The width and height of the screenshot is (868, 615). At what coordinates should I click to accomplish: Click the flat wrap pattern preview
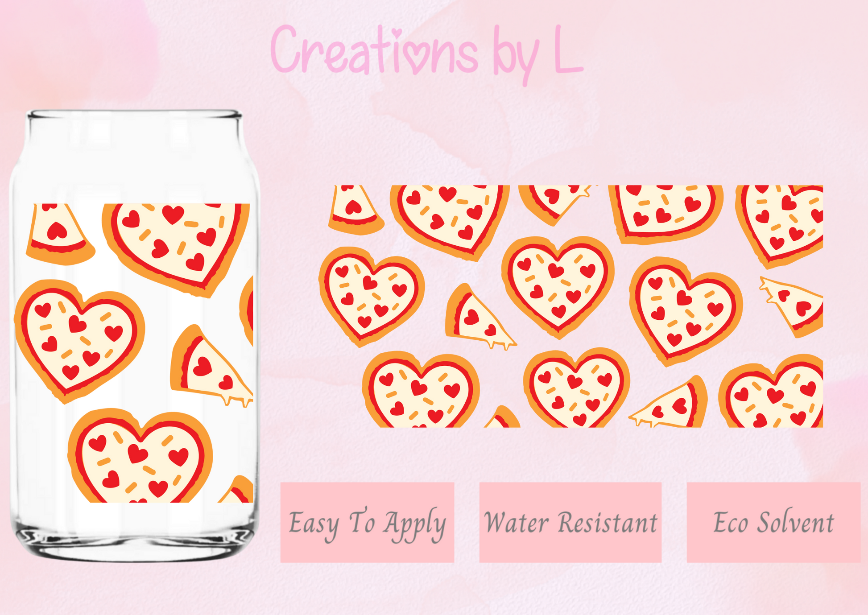[x=571, y=306]
